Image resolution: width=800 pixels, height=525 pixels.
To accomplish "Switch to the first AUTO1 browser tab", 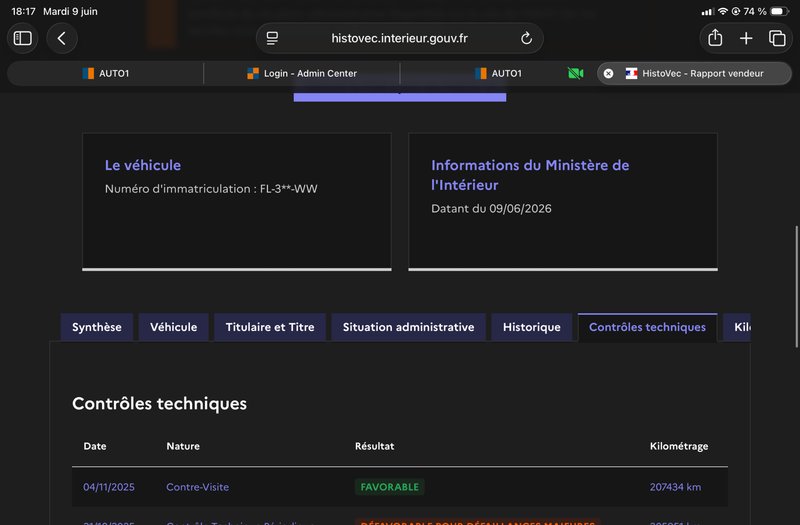I will pyautogui.click(x=106, y=73).
